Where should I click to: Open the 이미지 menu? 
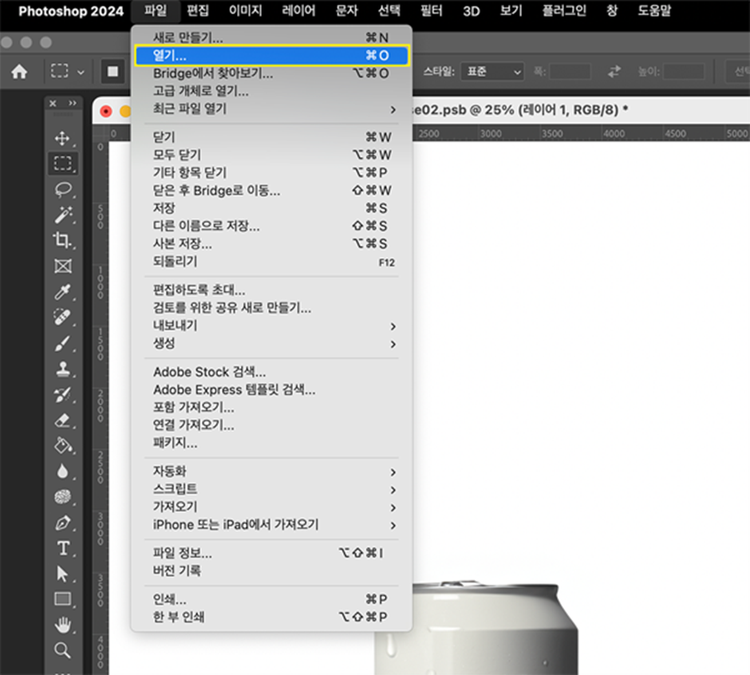click(x=245, y=11)
